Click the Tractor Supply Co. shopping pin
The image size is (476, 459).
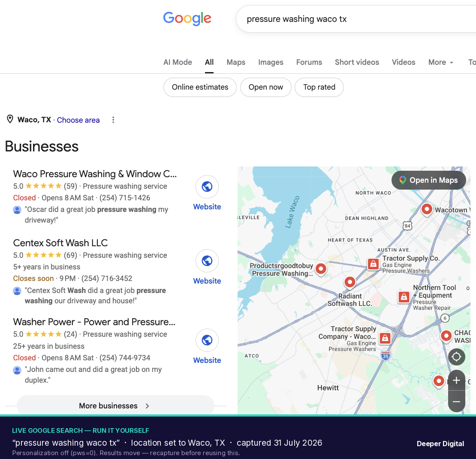373,264
